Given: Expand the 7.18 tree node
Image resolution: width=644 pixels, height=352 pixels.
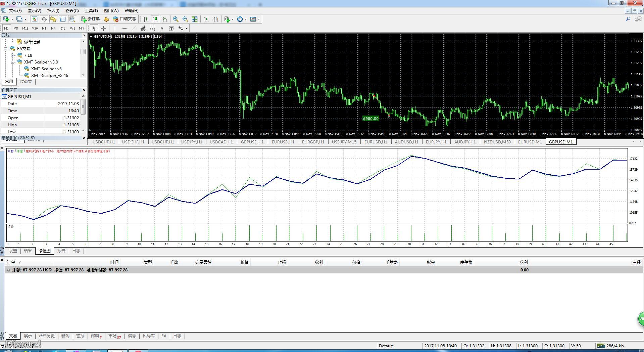Looking at the screenshot, I should tap(12, 55).
